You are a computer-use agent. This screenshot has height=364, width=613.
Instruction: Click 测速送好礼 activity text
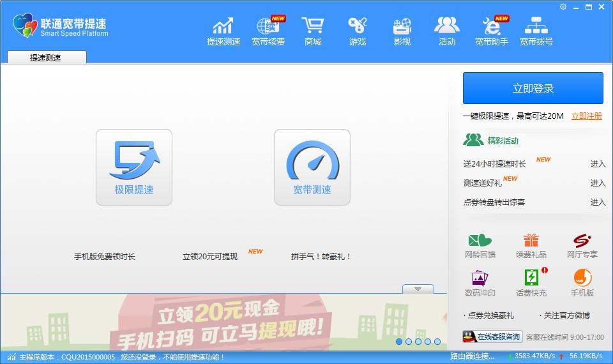[483, 183]
